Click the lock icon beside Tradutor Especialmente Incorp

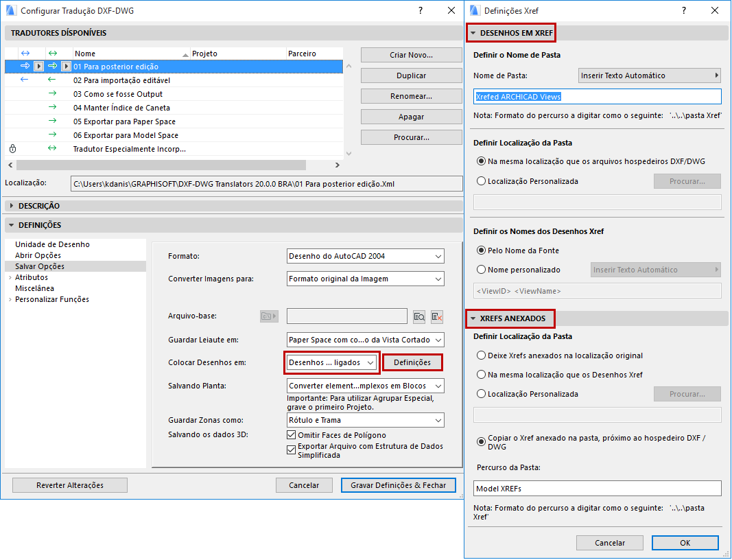(x=12, y=149)
